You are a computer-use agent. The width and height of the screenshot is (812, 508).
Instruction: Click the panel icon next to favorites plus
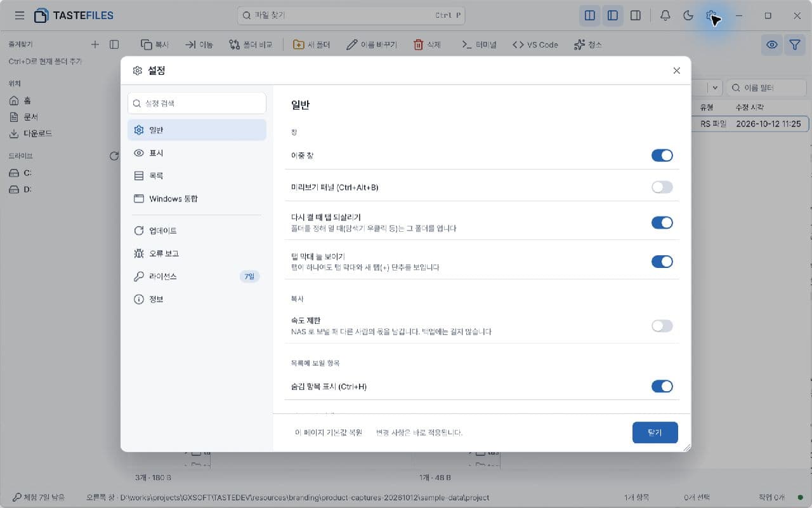tap(114, 44)
